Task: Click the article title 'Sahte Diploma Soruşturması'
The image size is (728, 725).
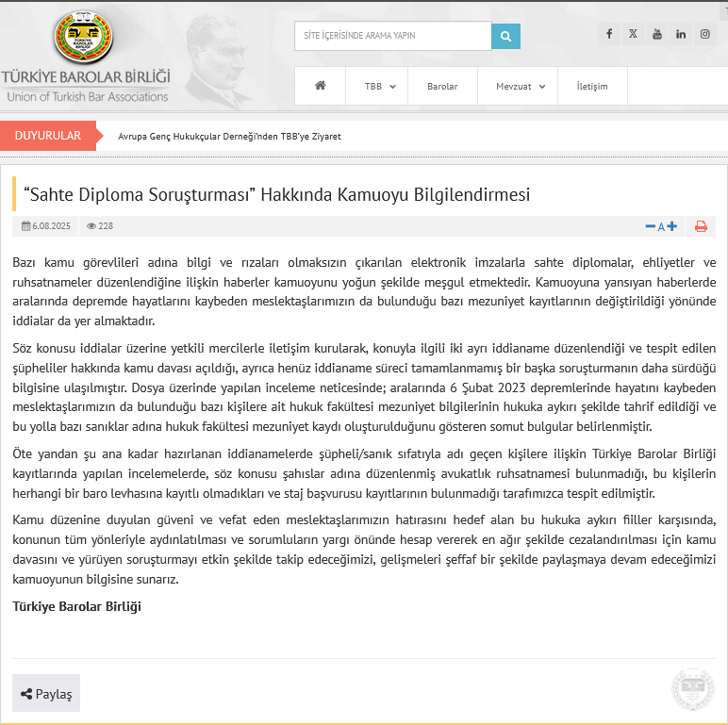Action: tap(276, 194)
